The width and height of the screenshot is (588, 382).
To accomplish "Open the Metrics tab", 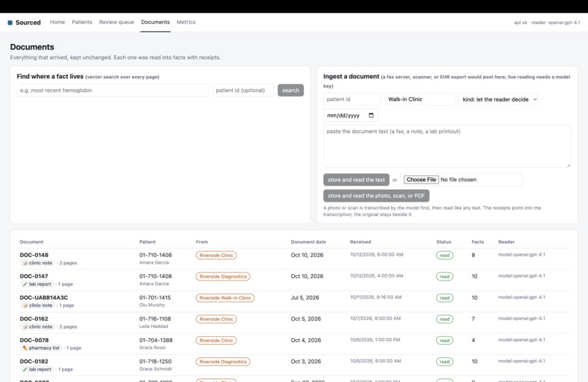I will pos(186,22).
